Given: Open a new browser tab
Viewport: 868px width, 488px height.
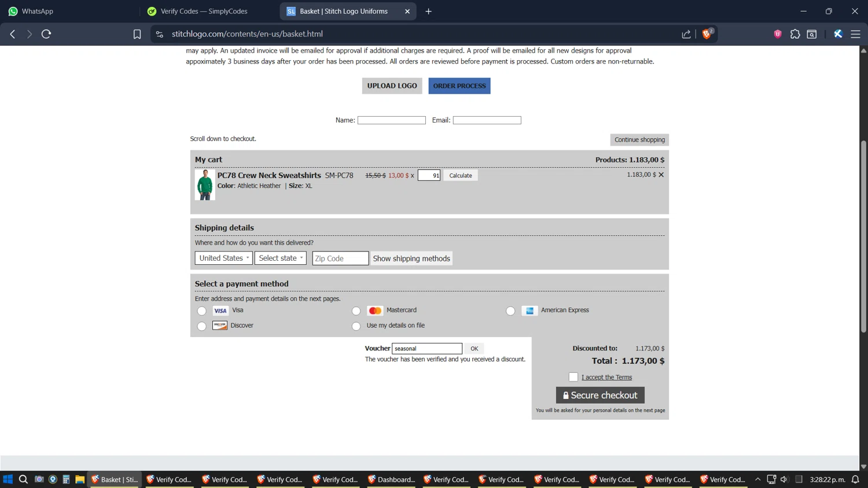Looking at the screenshot, I should (428, 11).
